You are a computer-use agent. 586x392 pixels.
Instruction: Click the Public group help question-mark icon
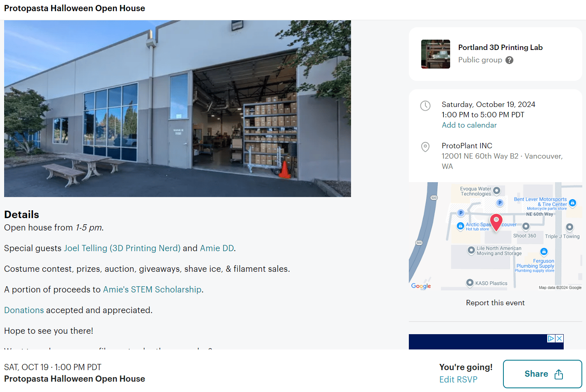[510, 60]
